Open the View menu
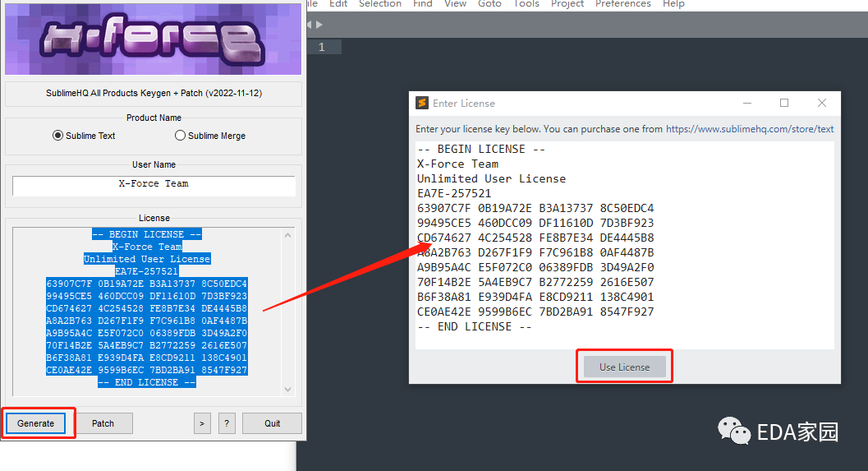 pos(455,4)
